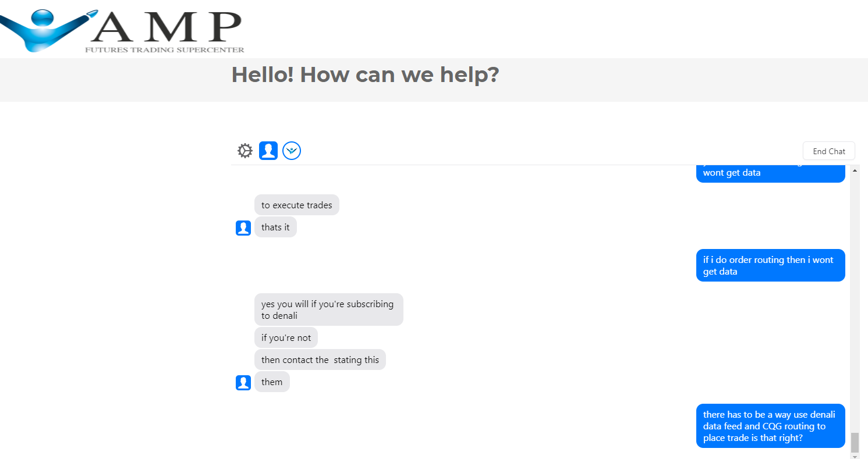
Task: Click the blue user profile icon in chat toolbar
Action: (268, 151)
